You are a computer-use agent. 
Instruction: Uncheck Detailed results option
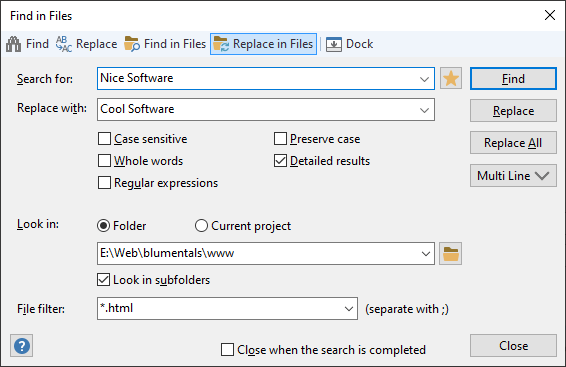[x=280, y=161]
